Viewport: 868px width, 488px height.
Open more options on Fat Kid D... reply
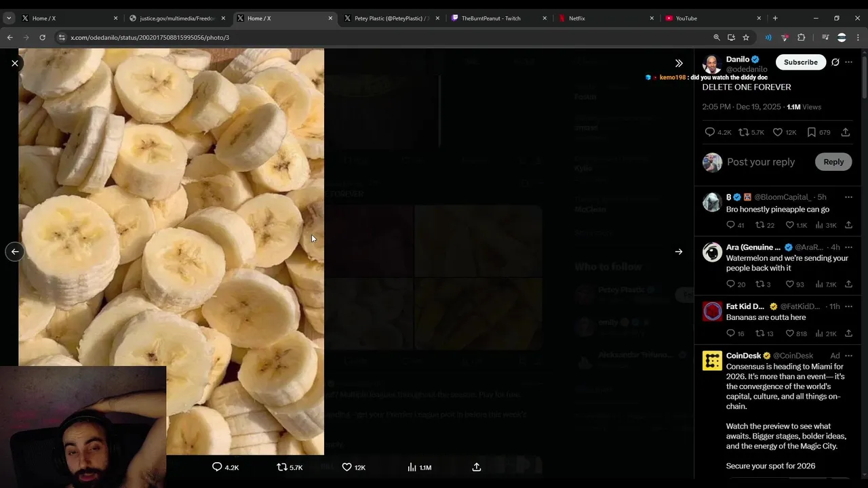849,306
